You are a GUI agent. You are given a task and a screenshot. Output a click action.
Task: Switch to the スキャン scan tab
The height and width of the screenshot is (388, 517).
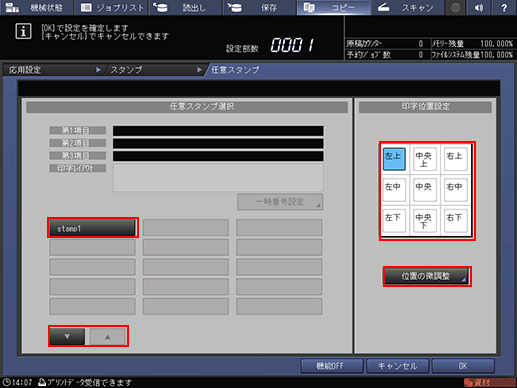[407, 7]
